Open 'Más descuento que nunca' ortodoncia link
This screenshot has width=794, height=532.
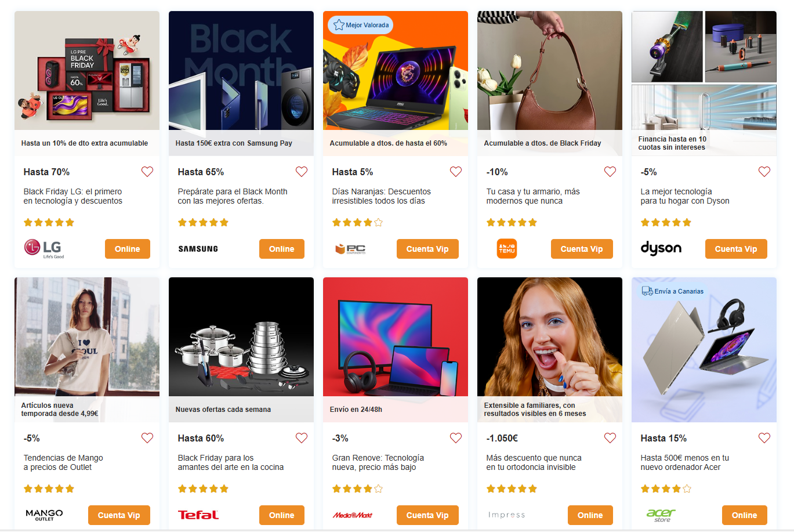click(534, 462)
